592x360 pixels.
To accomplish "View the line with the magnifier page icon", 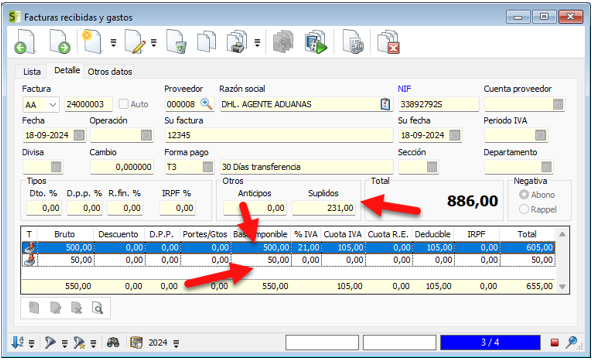I will click(x=97, y=308).
